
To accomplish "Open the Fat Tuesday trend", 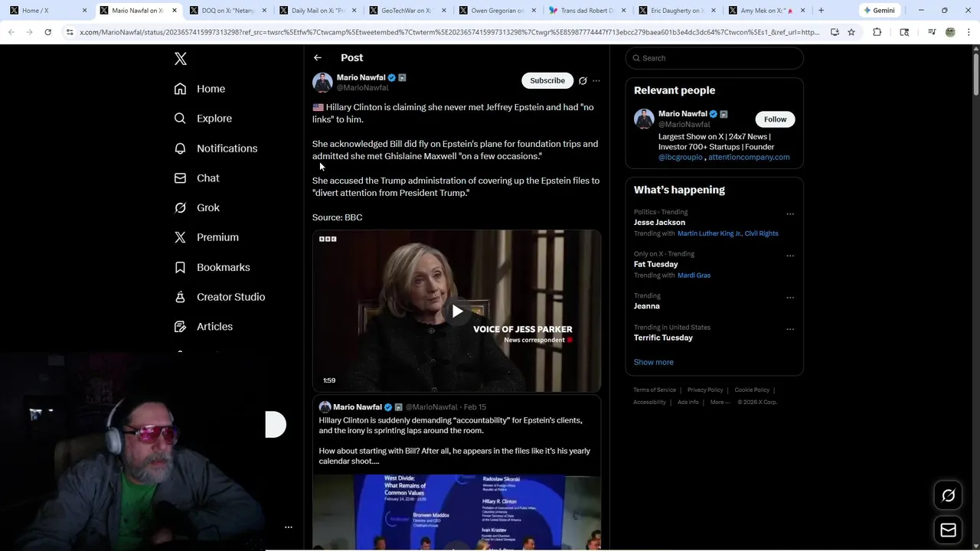I will pos(655,264).
